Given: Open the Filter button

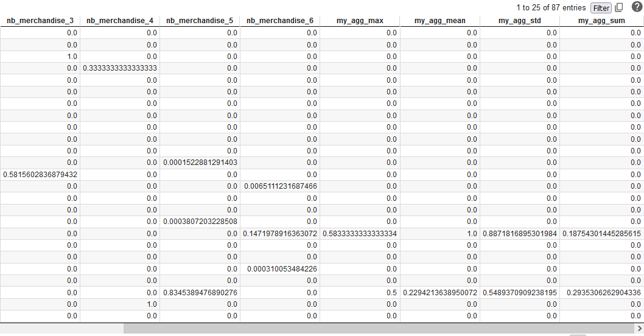Looking at the screenshot, I should pyautogui.click(x=601, y=8).
